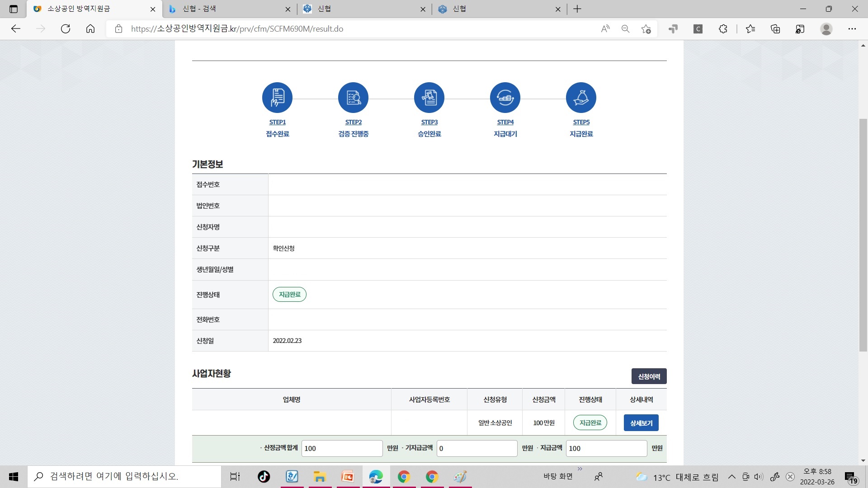Image resolution: width=868 pixels, height=488 pixels.
Task: Add current page to favorites
Action: tap(646, 28)
